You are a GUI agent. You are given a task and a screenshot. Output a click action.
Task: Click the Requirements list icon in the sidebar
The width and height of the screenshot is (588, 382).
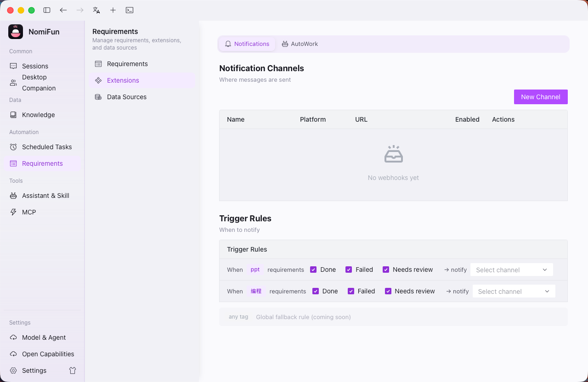13,163
